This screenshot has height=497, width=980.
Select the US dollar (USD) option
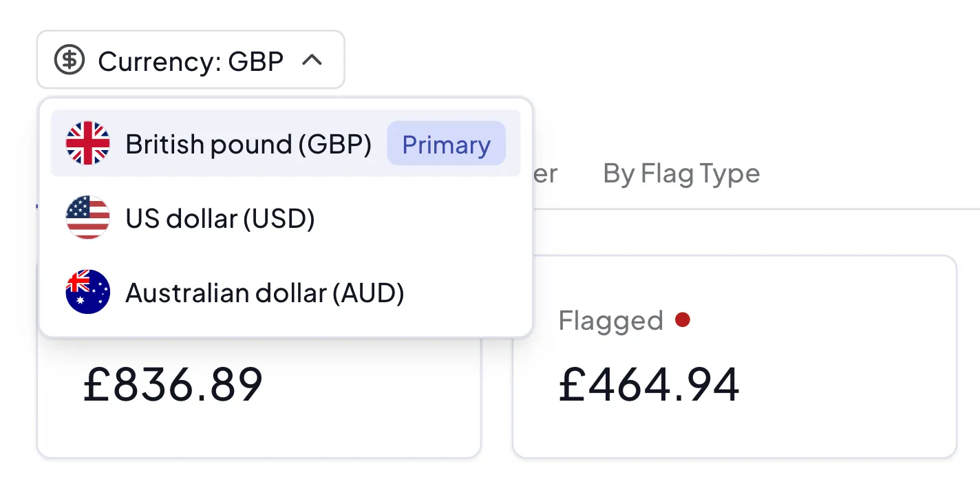pos(221,218)
